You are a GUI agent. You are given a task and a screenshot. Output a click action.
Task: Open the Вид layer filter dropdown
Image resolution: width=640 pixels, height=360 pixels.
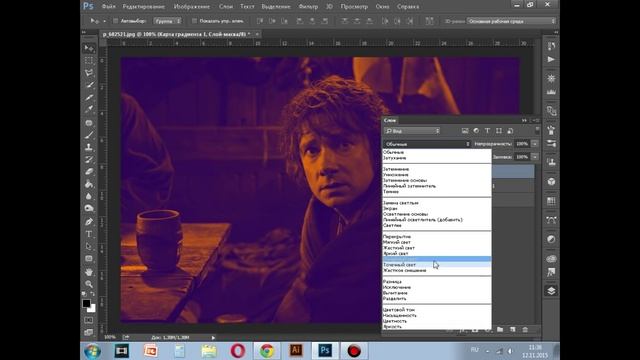[412, 131]
